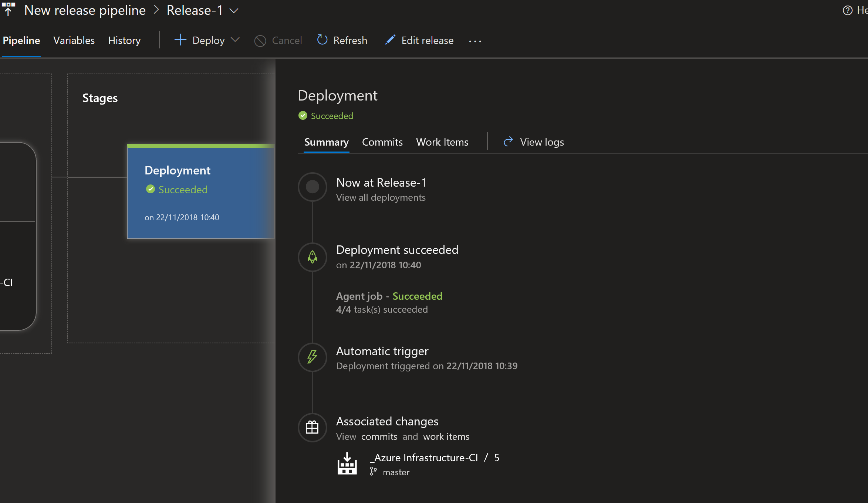This screenshot has height=503, width=868.
Task: Click the Help question mark icon
Action: point(847,10)
